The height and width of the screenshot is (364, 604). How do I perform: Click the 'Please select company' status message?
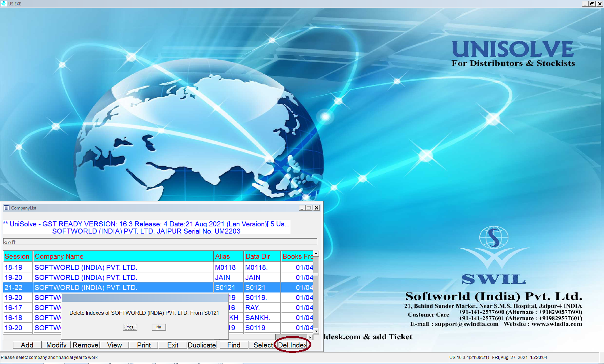(50, 358)
